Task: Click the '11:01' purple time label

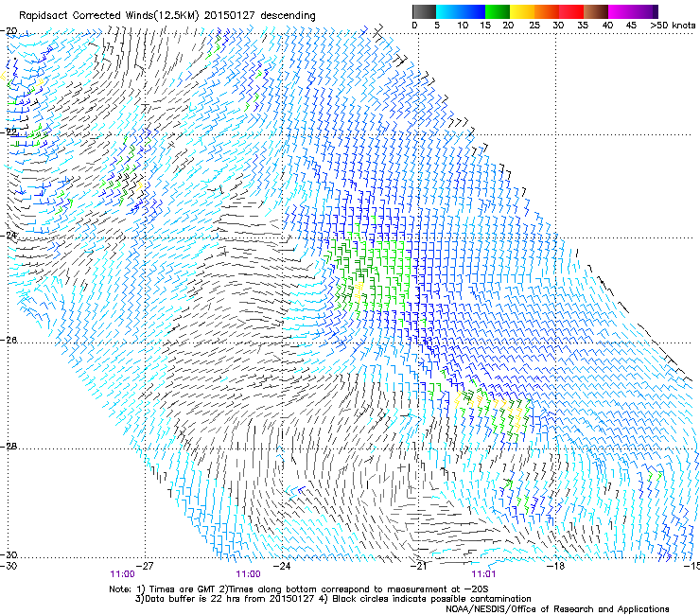Action: (483, 574)
